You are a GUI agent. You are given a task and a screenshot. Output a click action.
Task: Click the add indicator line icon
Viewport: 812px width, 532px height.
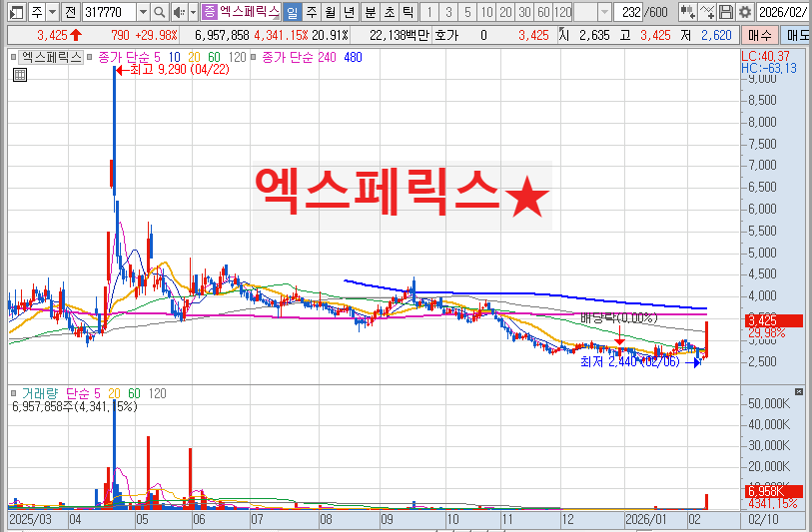707,12
